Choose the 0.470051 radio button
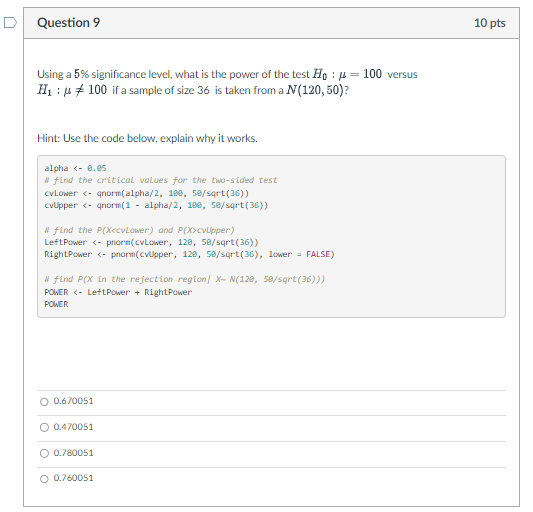 (44, 427)
